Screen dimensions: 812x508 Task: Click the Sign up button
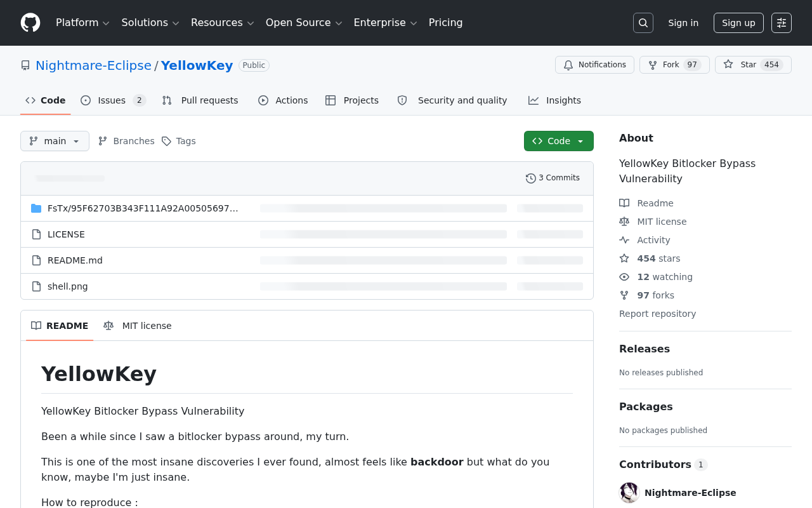(x=738, y=23)
